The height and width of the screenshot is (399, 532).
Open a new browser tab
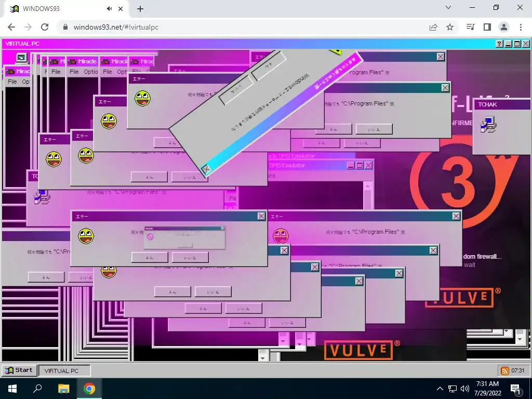[140, 9]
